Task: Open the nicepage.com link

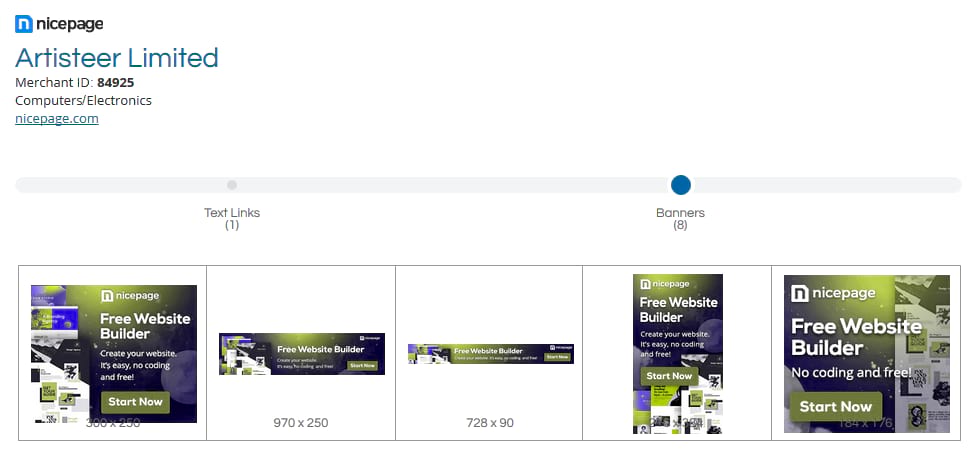Action: pyautogui.click(x=57, y=118)
